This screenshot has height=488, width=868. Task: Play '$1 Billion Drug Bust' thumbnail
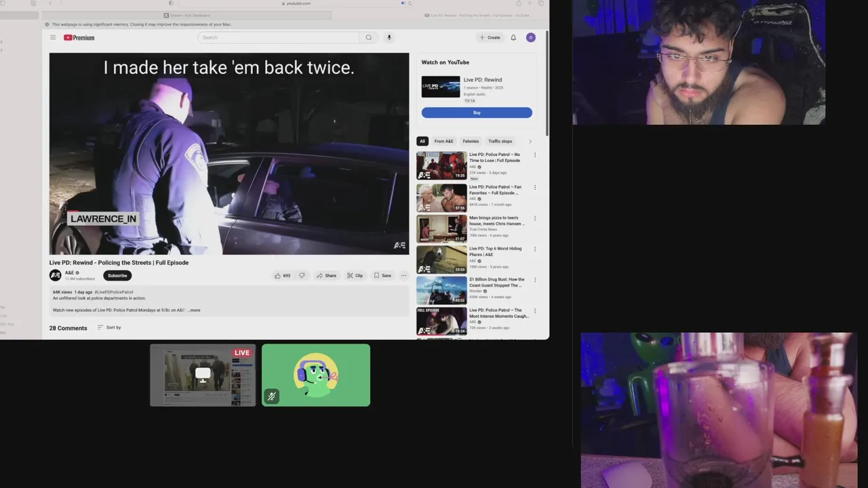(x=441, y=290)
